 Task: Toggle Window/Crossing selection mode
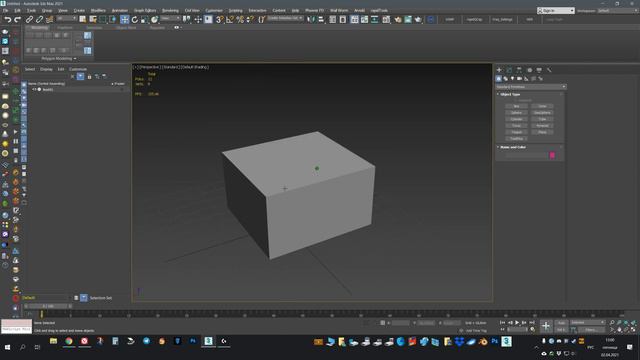pyautogui.click(x=113, y=19)
